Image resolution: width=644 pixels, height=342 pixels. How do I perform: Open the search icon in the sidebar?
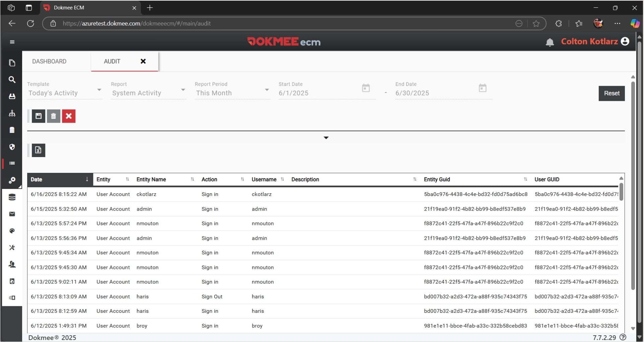(12, 80)
